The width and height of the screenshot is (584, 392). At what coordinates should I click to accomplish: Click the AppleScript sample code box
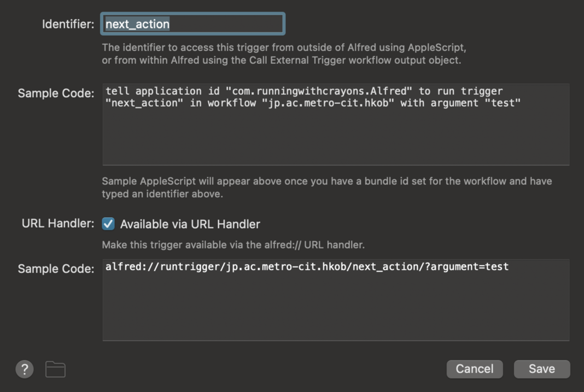click(x=336, y=124)
